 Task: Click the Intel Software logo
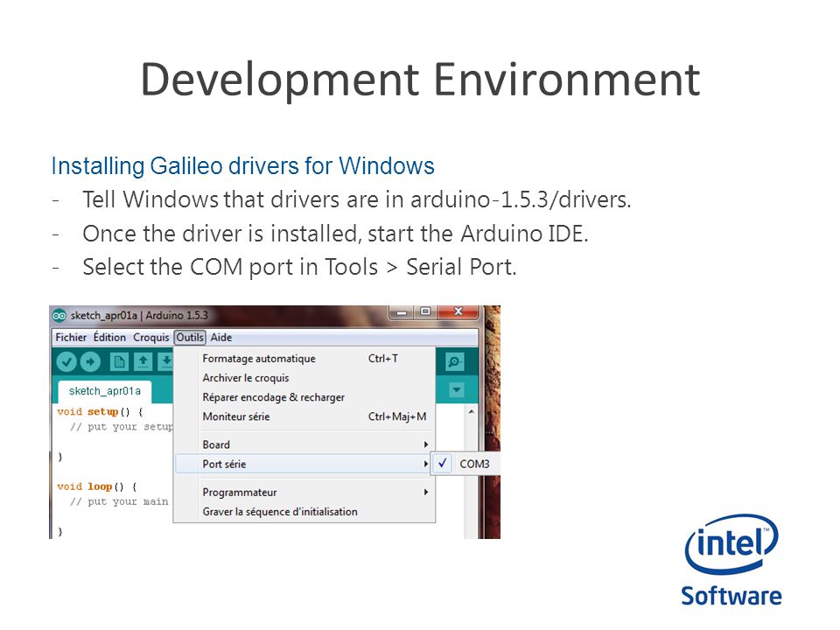click(x=731, y=560)
